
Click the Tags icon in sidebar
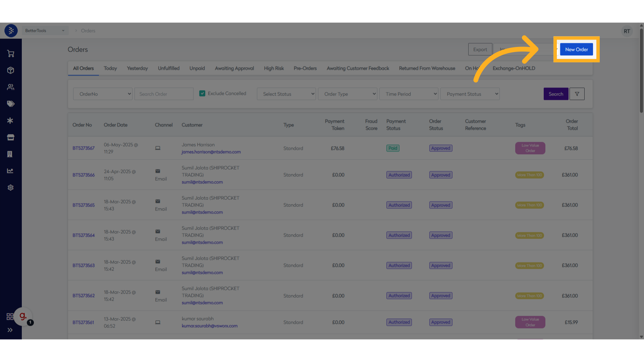pyautogui.click(x=10, y=104)
